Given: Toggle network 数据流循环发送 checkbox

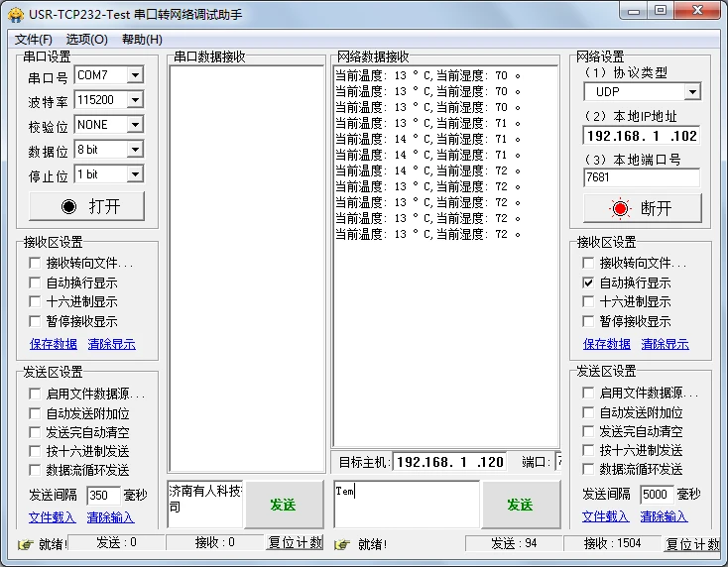Looking at the screenshot, I should pyautogui.click(x=588, y=469).
